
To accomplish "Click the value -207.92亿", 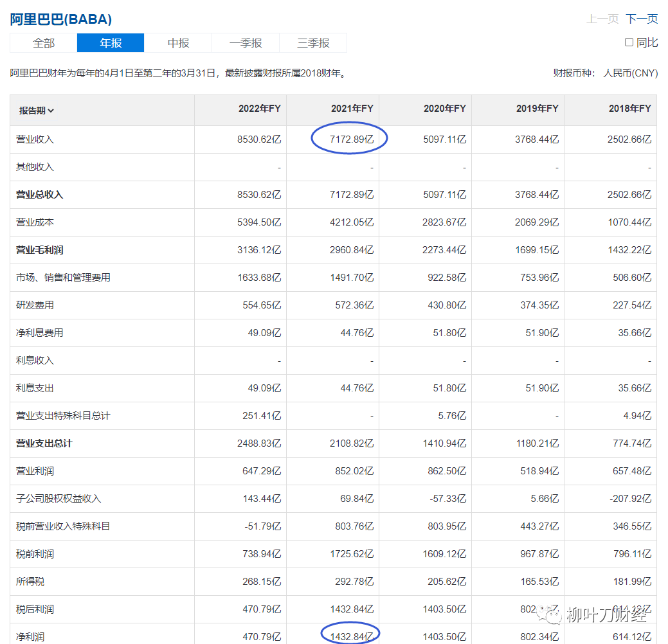I will coord(630,499).
